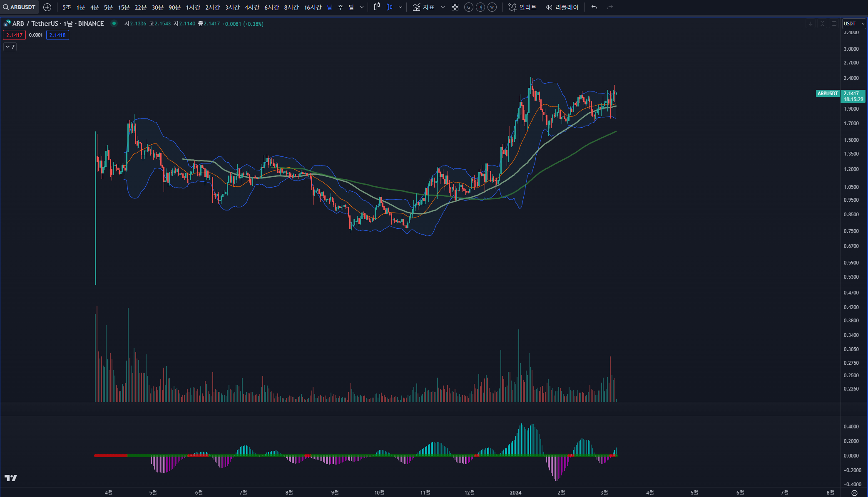Select the white bar chart style icon

377,7
